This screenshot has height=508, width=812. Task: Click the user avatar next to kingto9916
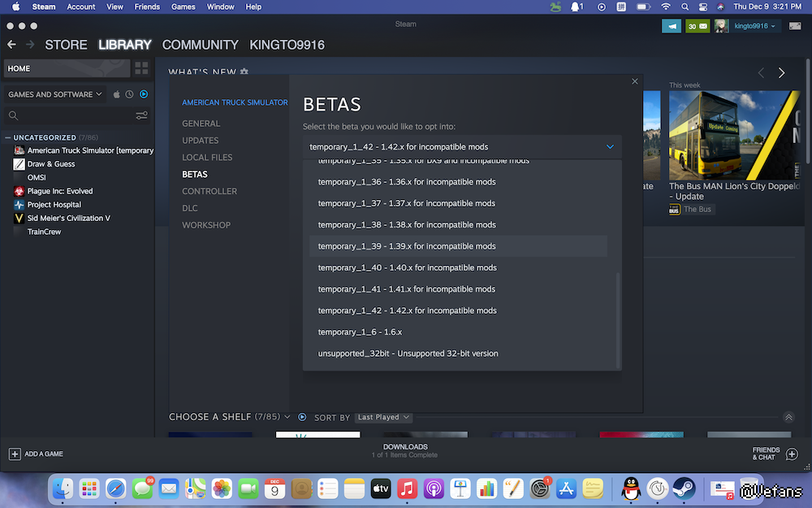721,26
